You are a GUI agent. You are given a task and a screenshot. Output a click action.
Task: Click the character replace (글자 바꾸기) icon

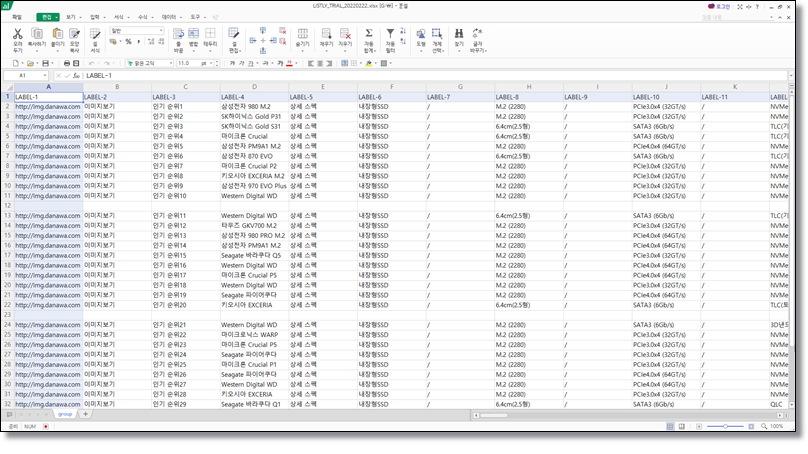pyautogui.click(x=477, y=34)
